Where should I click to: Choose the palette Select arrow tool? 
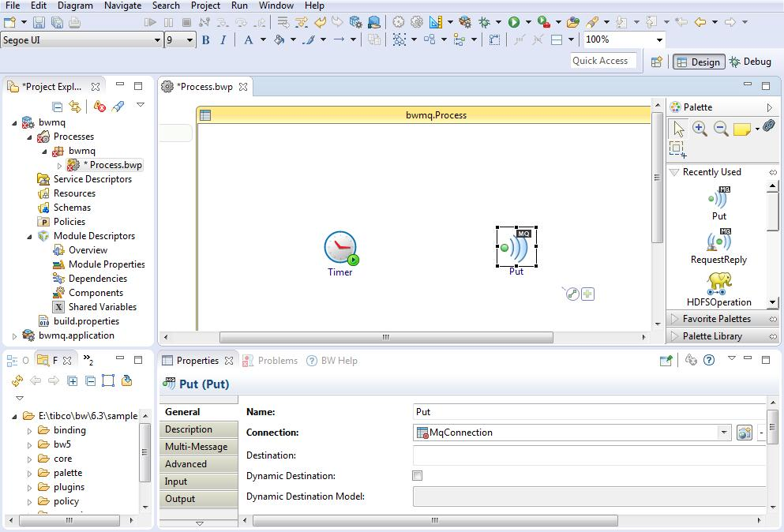tap(678, 129)
